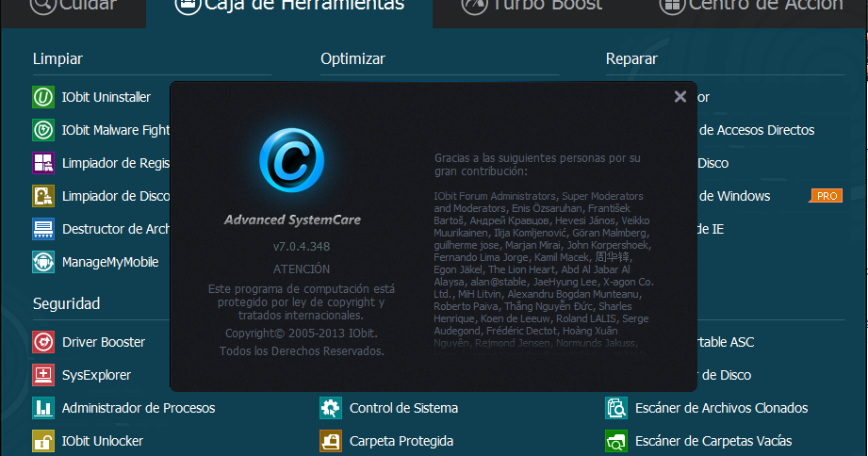Open IObit Unlocker label
The image size is (868, 456).
[103, 441]
